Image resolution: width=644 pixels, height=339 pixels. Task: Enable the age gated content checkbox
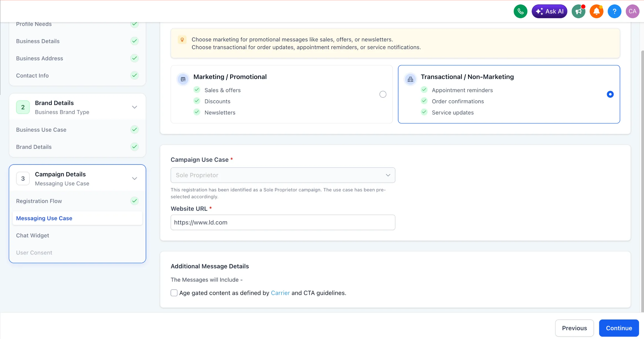pos(174,293)
